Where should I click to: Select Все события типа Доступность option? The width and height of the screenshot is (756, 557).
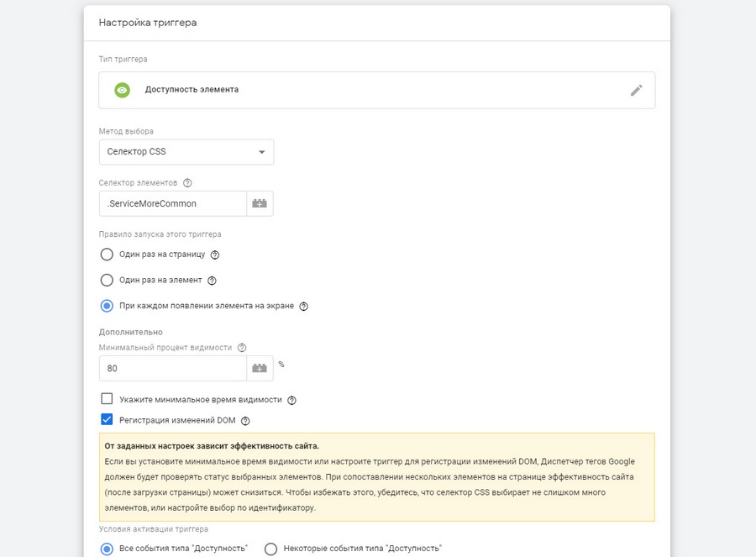[107, 549]
